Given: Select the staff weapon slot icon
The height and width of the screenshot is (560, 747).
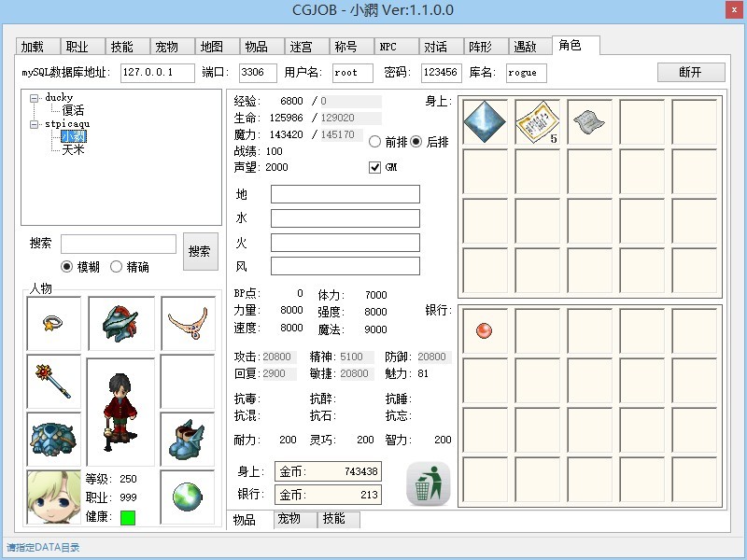Looking at the screenshot, I should point(53,381).
